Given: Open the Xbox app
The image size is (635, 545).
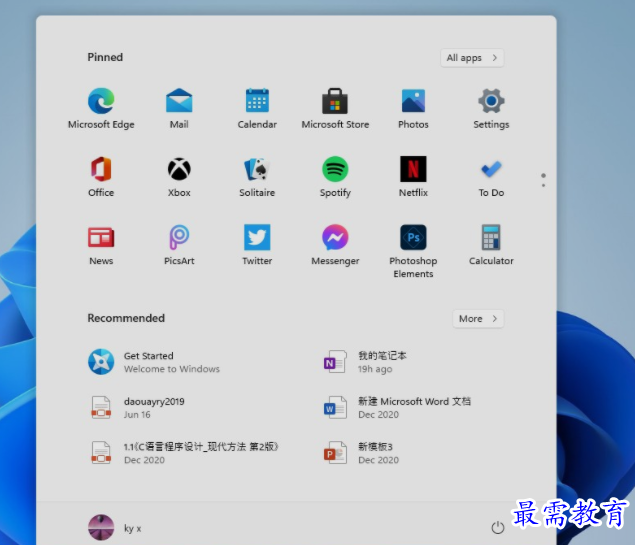Looking at the screenshot, I should (179, 177).
